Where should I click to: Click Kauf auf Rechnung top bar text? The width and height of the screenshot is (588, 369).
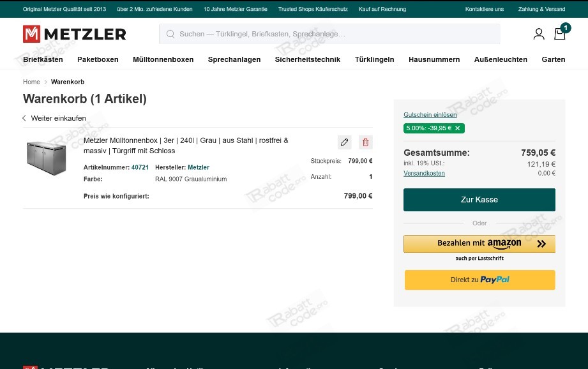click(x=382, y=9)
